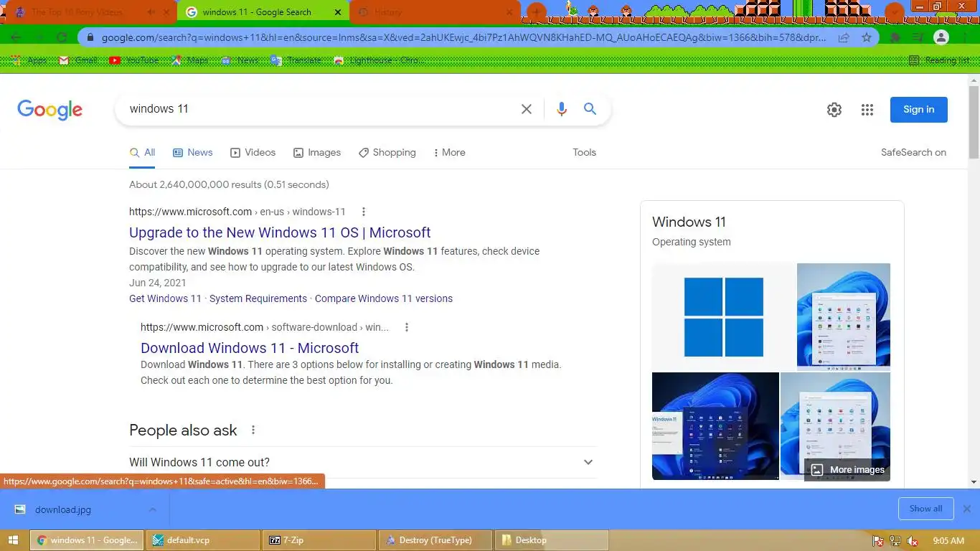Viewport: 980px width, 551px height.
Task: Expand 'Will Windows 11 come out?' question
Action: coord(362,463)
